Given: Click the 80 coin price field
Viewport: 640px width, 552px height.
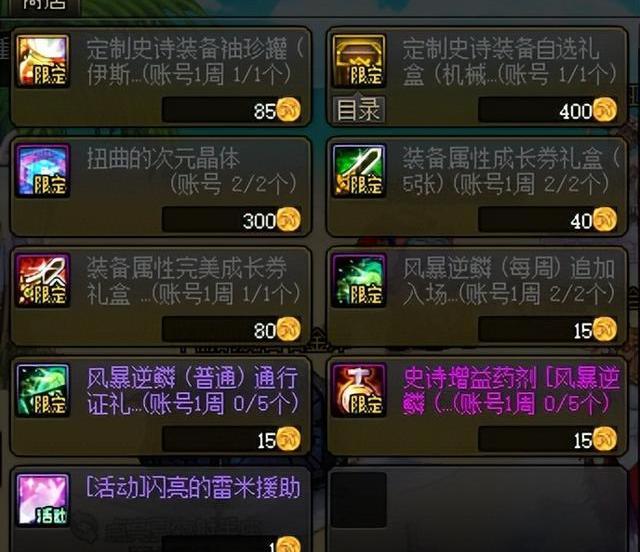Looking at the screenshot, I should coord(232,329).
